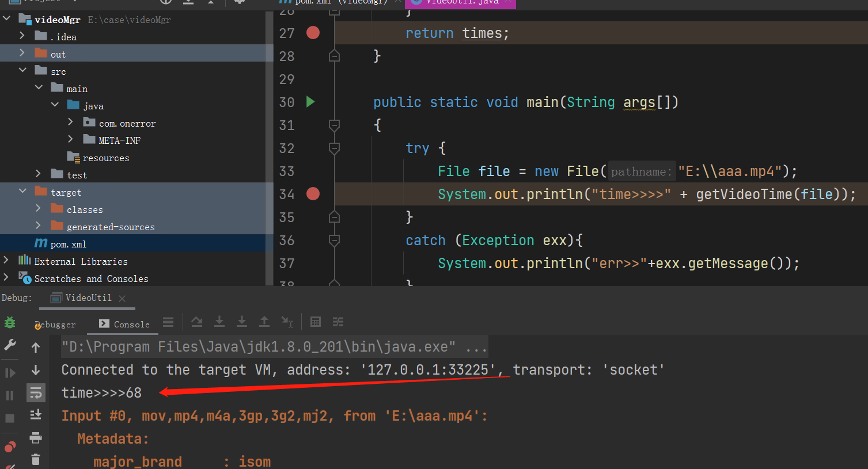Expand External Libraries node
This screenshot has width=868, height=469.
pos(6,260)
